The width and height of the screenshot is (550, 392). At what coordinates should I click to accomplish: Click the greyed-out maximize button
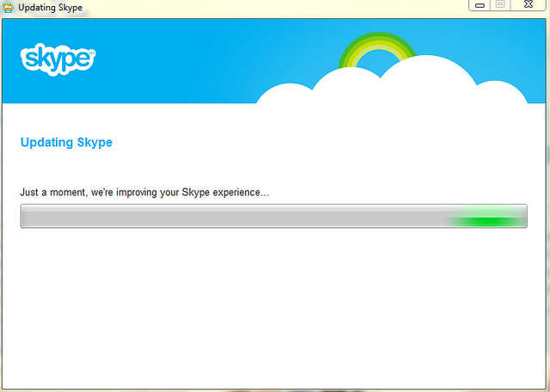499,5
